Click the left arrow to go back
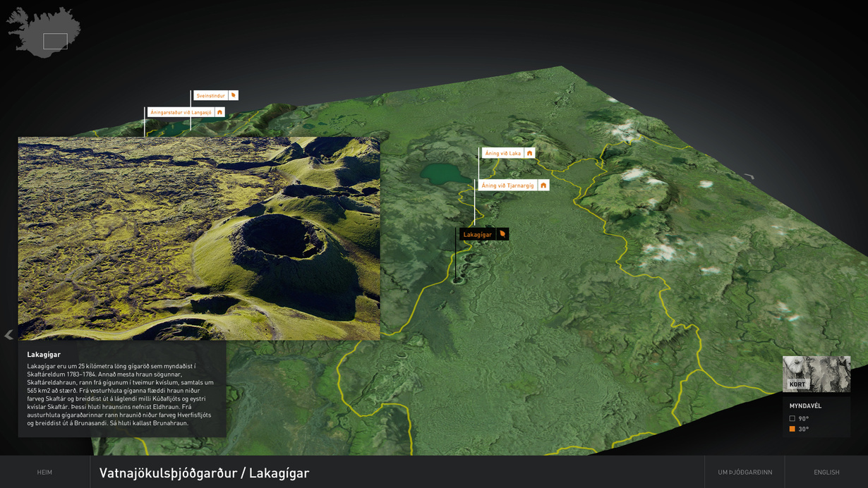Screen dimensions: 868x488 point(8,335)
